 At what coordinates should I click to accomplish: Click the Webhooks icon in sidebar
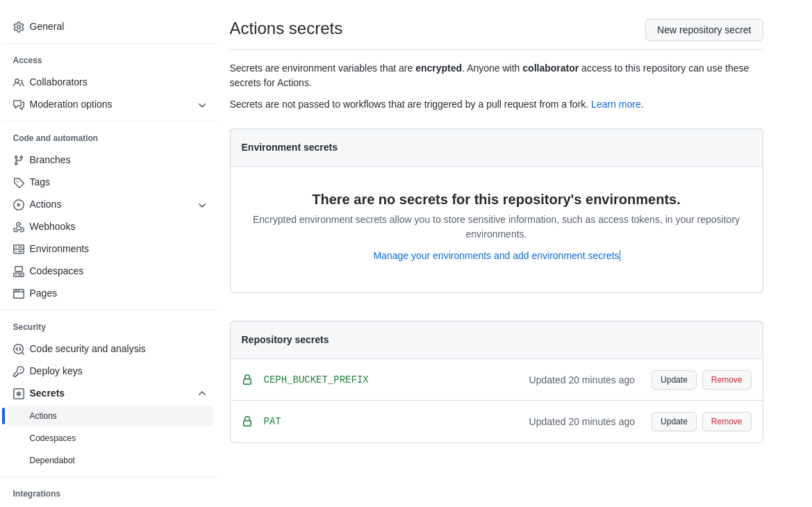19,227
